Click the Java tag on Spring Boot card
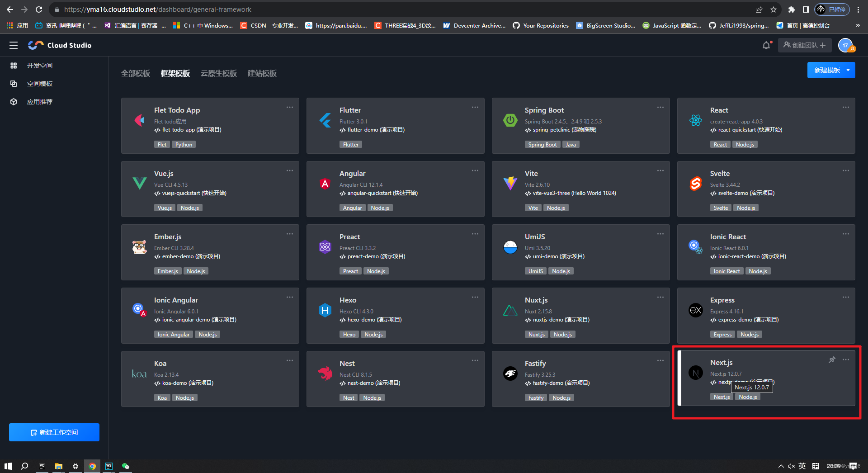 571,145
